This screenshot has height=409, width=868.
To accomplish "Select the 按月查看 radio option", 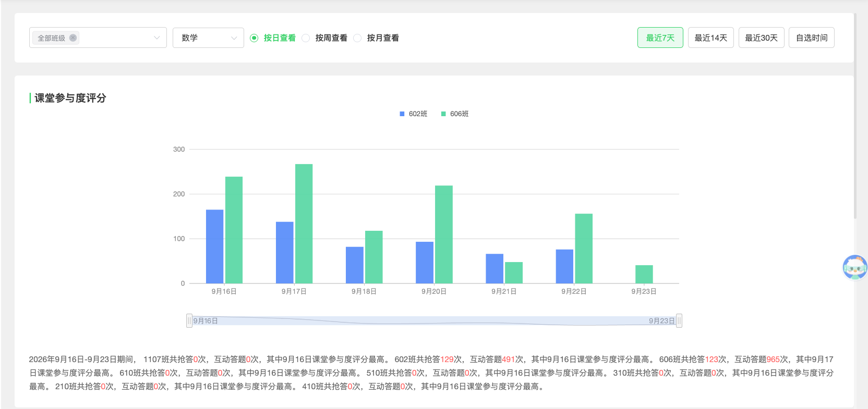I will click(x=376, y=38).
